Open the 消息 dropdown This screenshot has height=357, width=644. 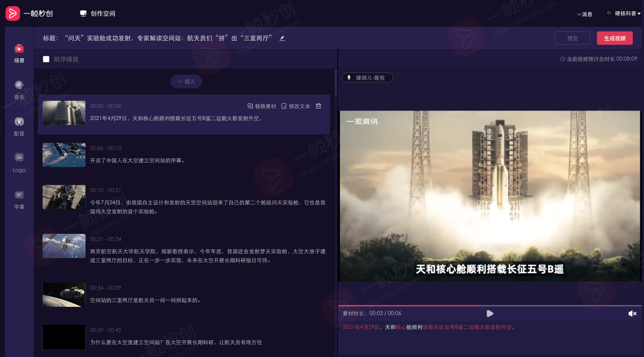tap(584, 14)
